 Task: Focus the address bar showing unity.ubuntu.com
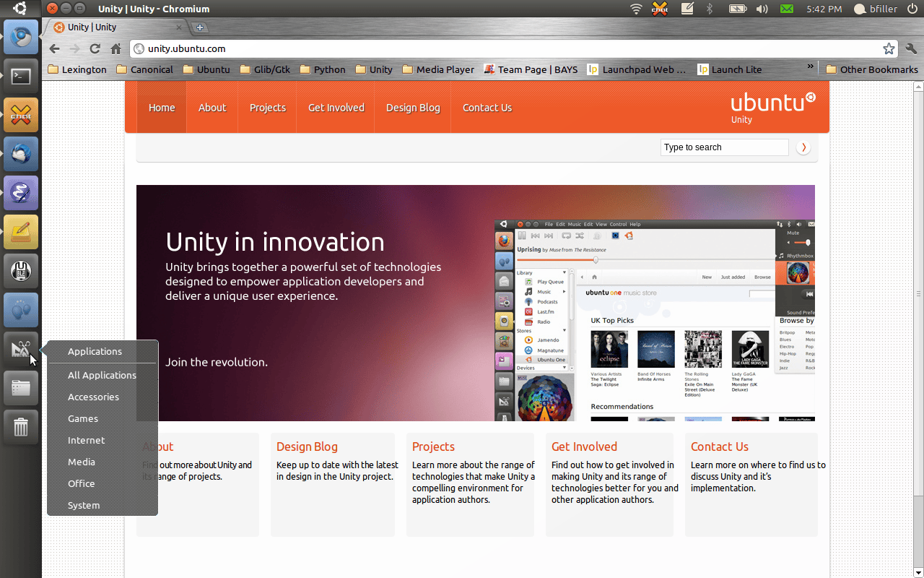(507, 49)
